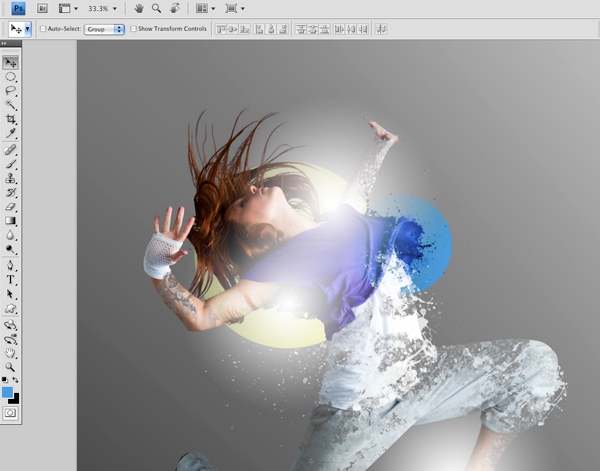Screen dimensions: 600x471
Task: Open the Group auto-select dropdown
Action: tap(105, 30)
